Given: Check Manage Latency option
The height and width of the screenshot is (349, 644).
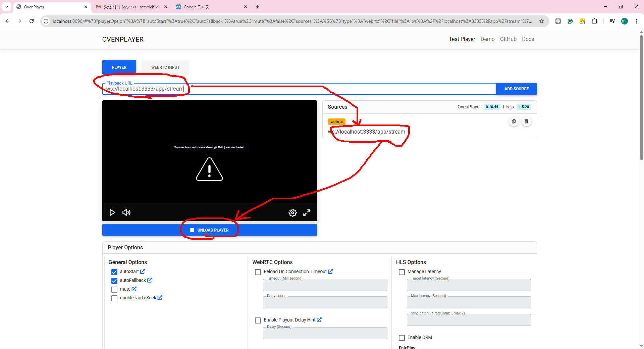Looking at the screenshot, I should 402,272.
